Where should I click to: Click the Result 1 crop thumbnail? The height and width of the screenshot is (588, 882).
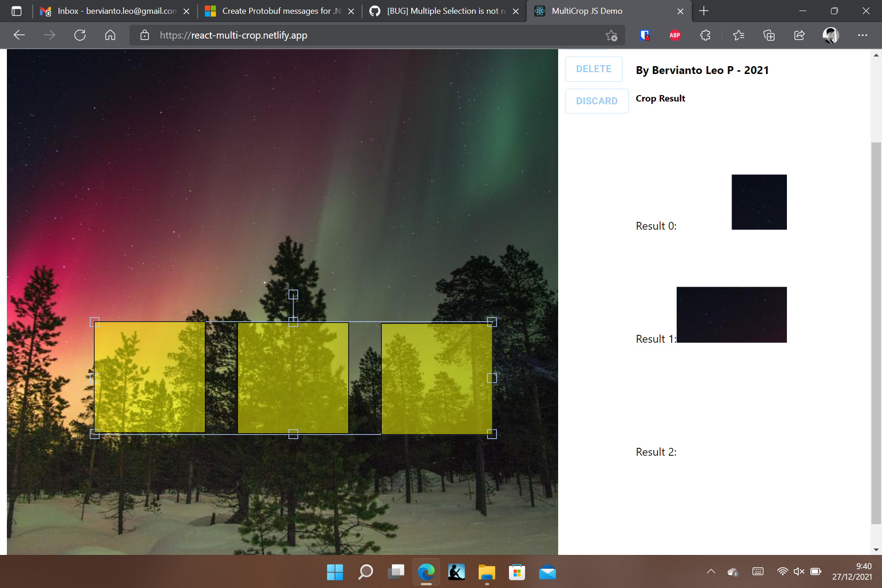coord(731,315)
